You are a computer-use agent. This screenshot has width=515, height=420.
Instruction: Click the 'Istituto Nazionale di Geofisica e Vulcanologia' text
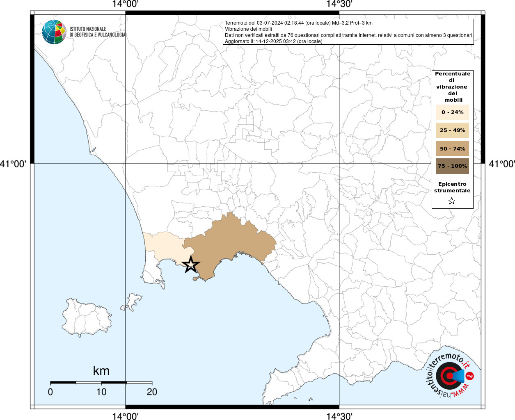97,32
